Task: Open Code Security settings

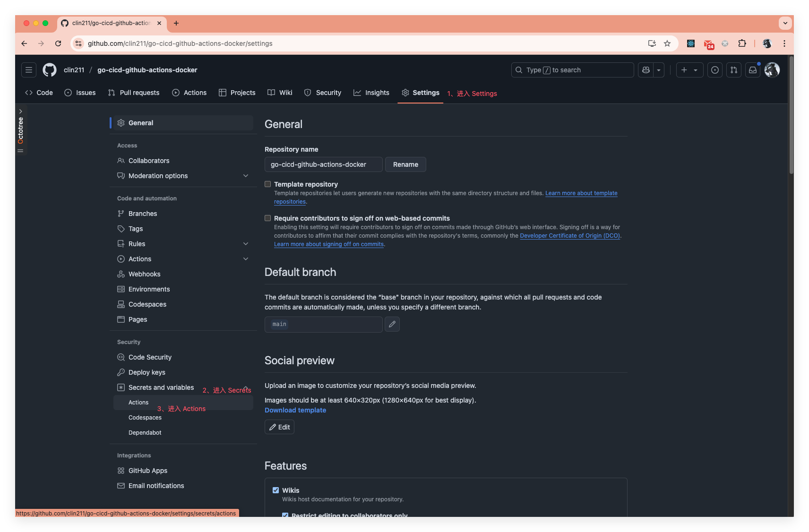Action: click(183, 357)
